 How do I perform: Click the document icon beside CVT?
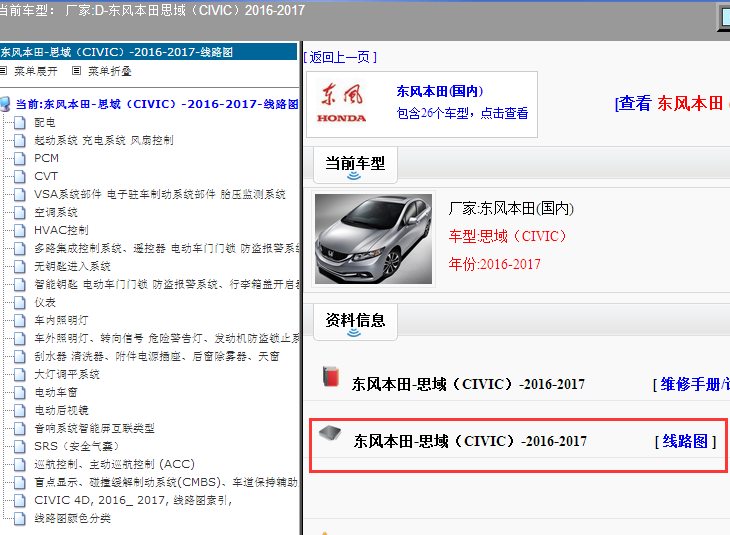pyautogui.click(x=20, y=177)
